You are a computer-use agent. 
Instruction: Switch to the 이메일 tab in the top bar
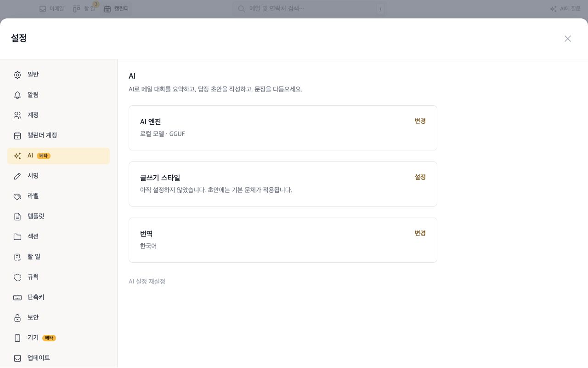(51, 9)
